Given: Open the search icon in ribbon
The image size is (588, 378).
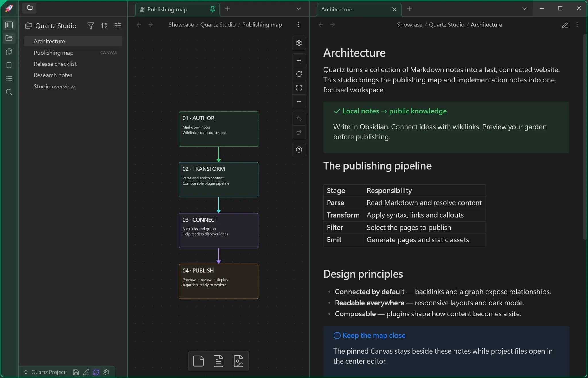Looking at the screenshot, I should [x=9, y=92].
